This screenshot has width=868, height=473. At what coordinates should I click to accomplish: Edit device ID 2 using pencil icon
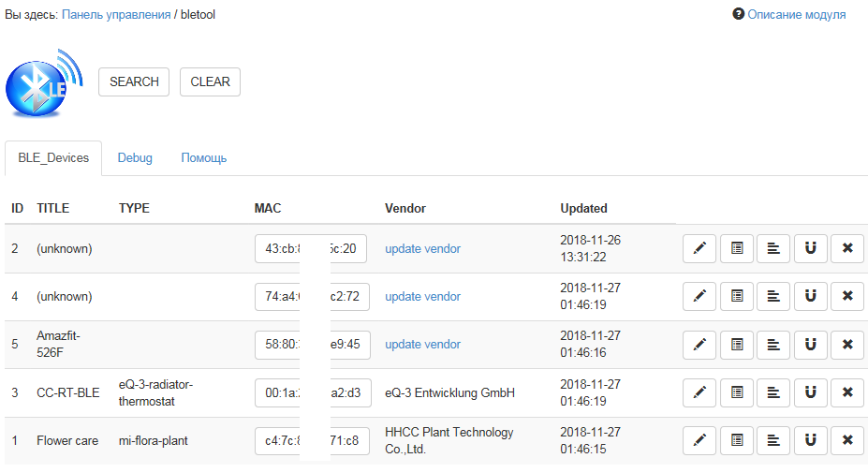[x=699, y=248]
